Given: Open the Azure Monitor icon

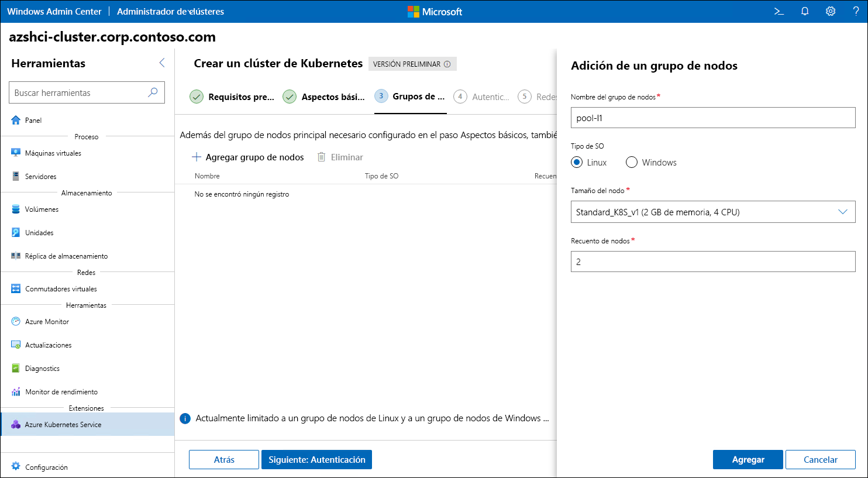Looking at the screenshot, I should pos(16,321).
